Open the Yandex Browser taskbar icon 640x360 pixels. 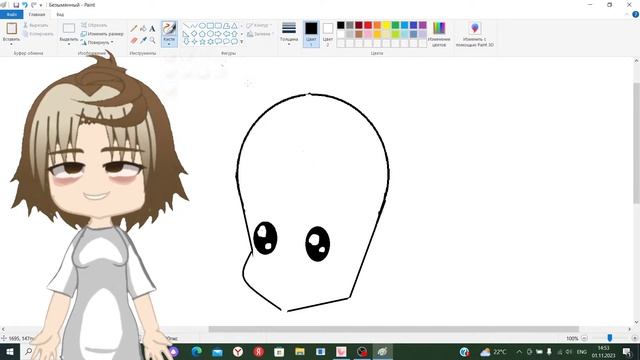pos(238,351)
